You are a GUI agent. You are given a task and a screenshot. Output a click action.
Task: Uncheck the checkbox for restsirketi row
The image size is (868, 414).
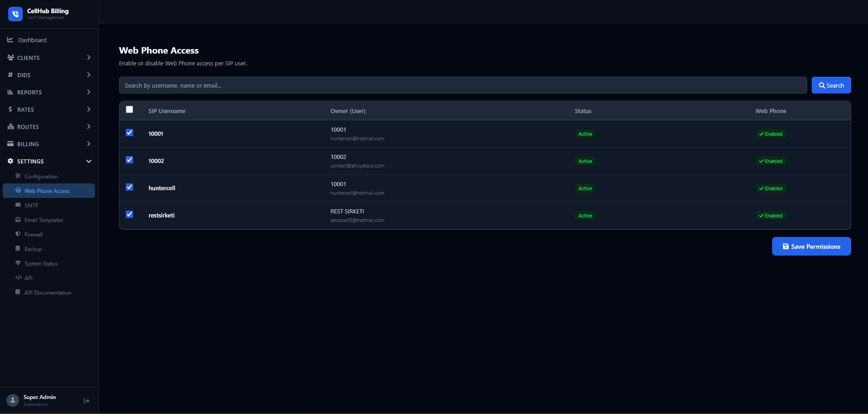129,214
